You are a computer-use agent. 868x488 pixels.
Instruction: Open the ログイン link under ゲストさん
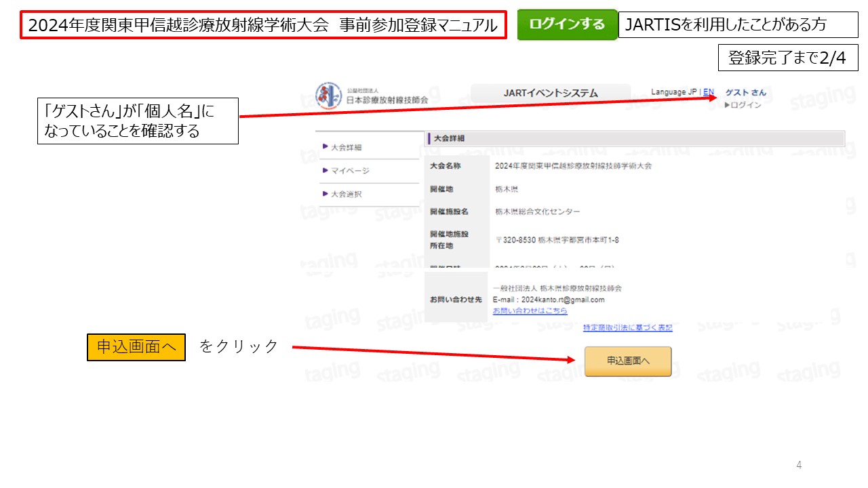point(746,105)
